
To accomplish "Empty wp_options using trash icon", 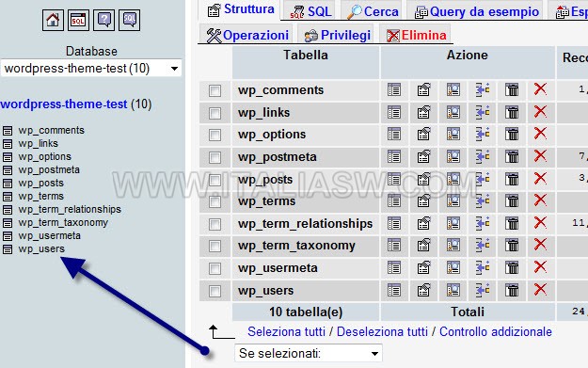I will 512,134.
